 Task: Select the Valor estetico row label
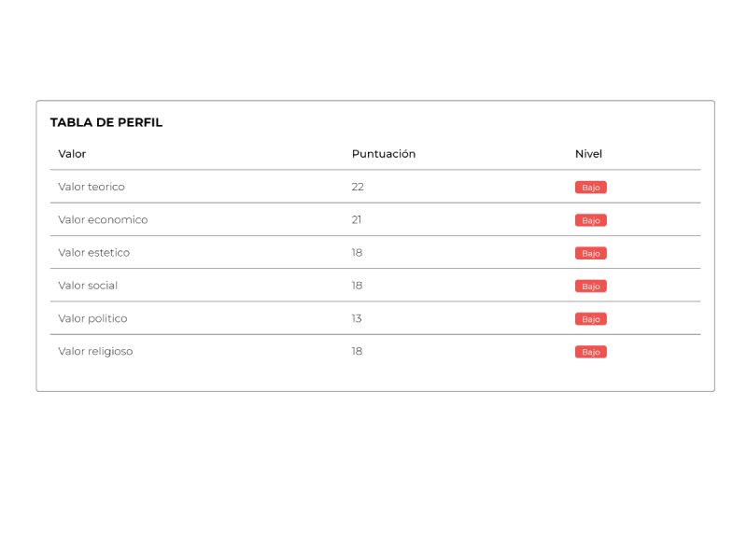pyautogui.click(x=94, y=253)
